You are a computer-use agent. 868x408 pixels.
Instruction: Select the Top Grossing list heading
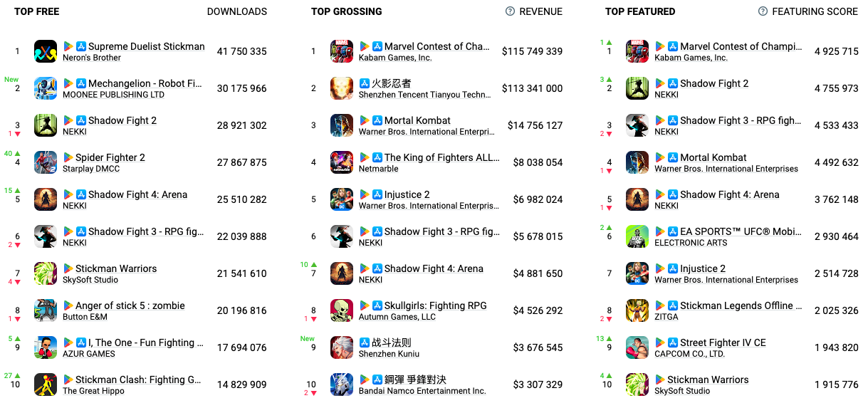coord(346,11)
